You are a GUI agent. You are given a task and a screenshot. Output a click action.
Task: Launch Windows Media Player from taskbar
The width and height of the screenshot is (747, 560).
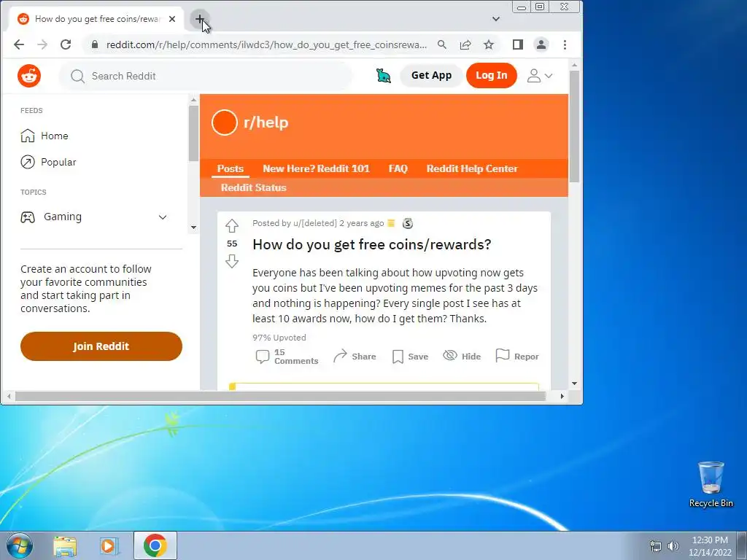tap(109, 545)
